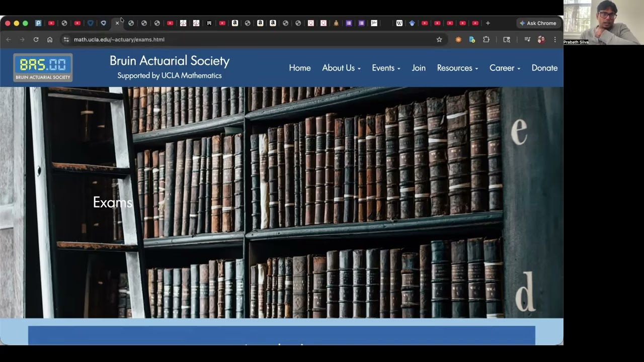Click the address bar URL
The image size is (644, 362).
(119, 39)
